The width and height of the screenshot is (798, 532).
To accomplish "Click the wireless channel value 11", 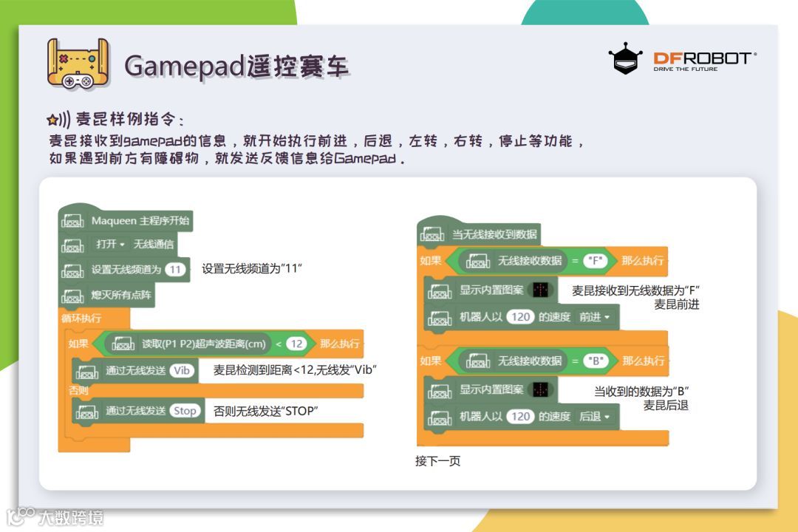I will click(x=175, y=269).
